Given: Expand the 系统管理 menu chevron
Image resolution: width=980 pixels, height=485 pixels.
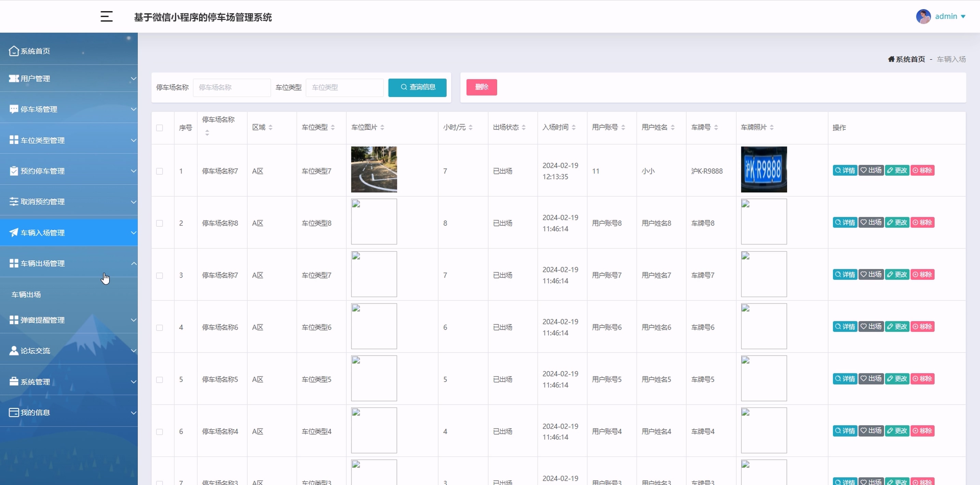Looking at the screenshot, I should (134, 381).
